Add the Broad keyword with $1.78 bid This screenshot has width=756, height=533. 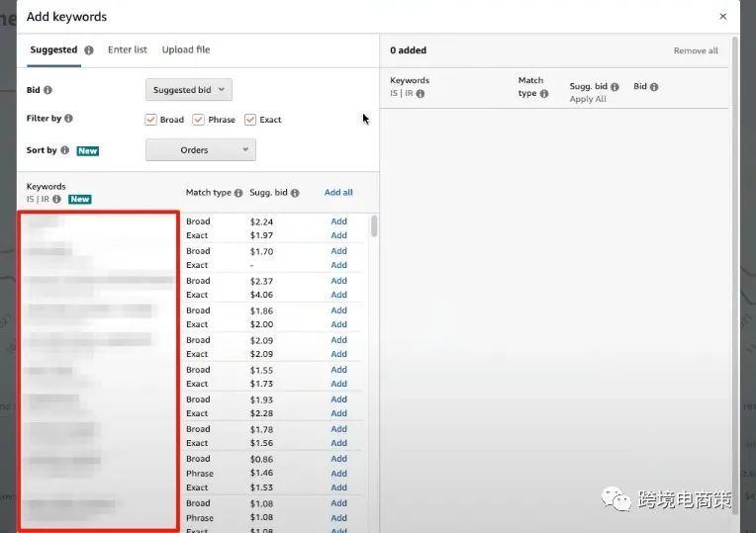[x=339, y=429]
